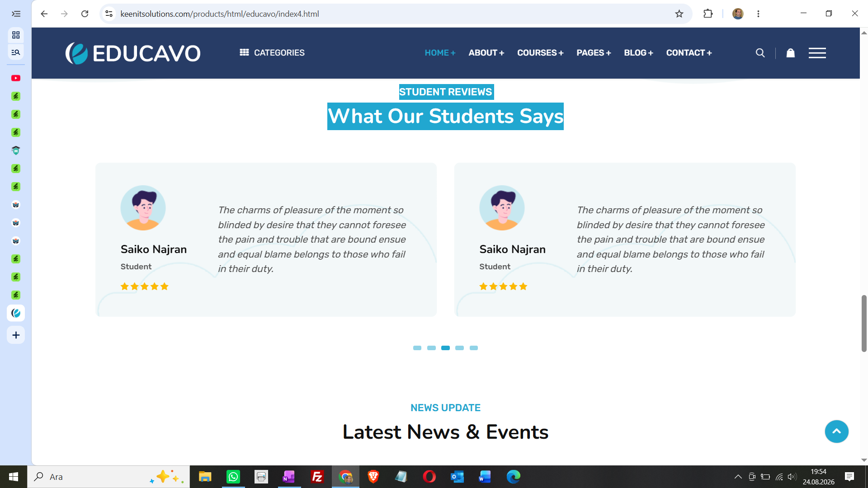This screenshot has height=488, width=868.
Task: Select second testimonial carousel dot
Action: point(431,348)
